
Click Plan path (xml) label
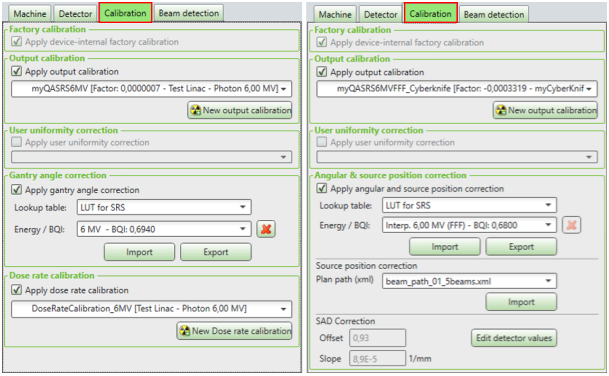tap(345, 279)
